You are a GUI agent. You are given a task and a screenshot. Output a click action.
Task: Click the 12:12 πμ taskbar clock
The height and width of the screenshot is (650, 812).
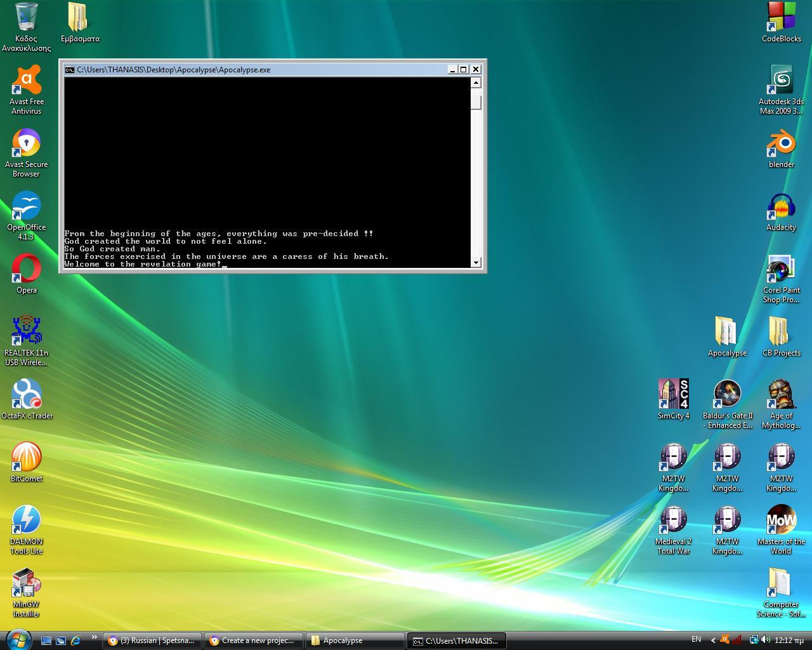tap(789, 640)
